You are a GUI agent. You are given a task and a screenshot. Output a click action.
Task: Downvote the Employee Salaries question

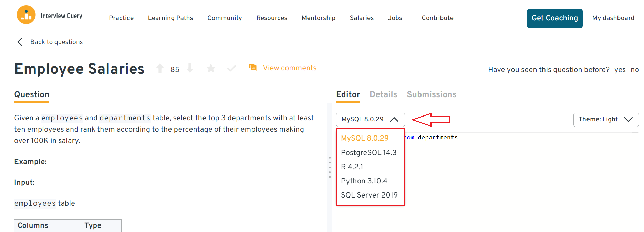click(190, 68)
